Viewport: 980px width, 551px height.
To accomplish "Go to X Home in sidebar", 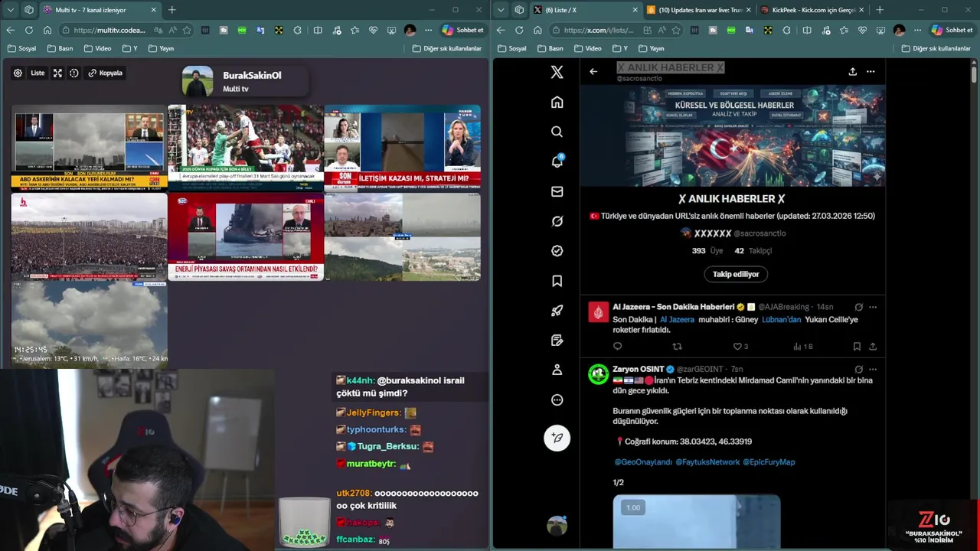I will tap(557, 102).
